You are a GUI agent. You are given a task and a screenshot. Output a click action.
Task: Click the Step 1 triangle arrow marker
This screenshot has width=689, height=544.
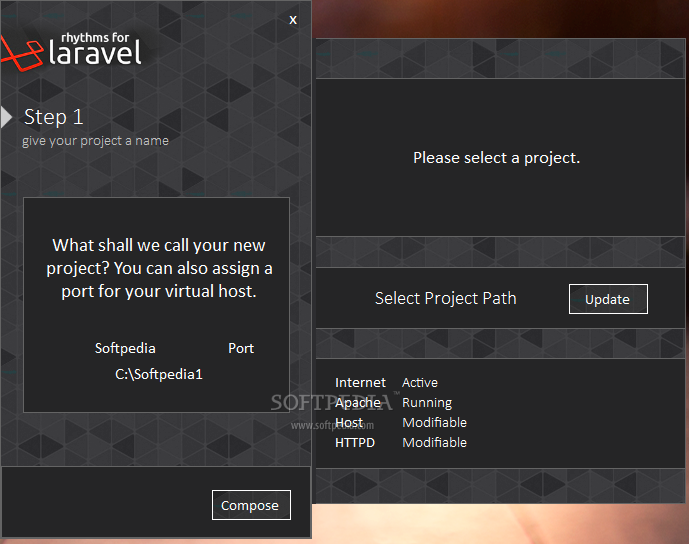6,117
